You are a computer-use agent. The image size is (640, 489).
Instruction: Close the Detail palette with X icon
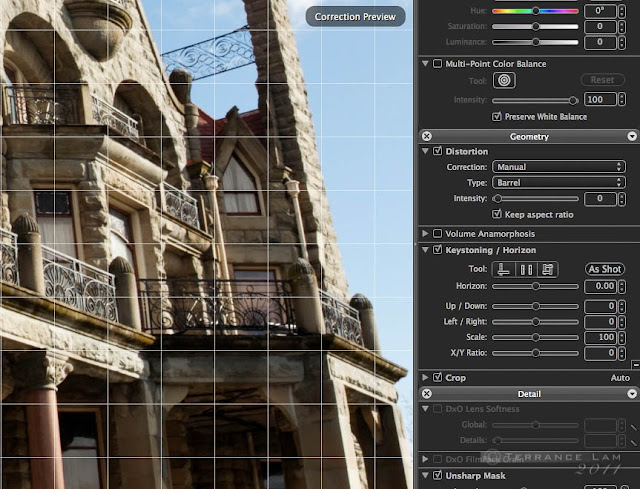[x=427, y=394]
